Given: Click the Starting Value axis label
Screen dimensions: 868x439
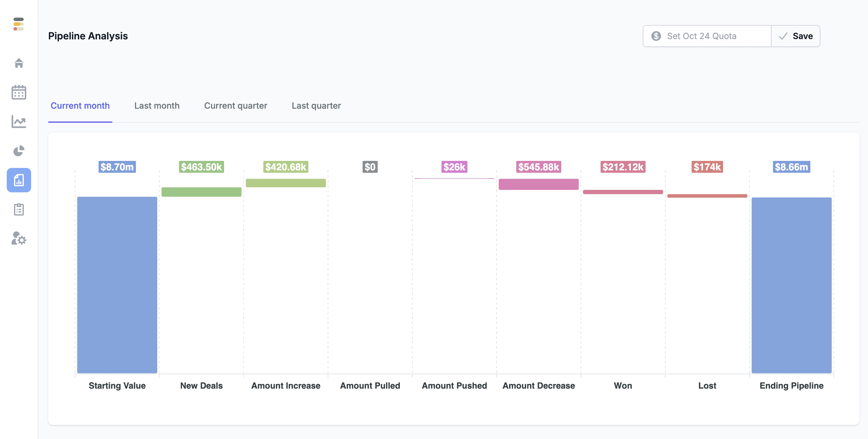Looking at the screenshot, I should [x=117, y=386].
